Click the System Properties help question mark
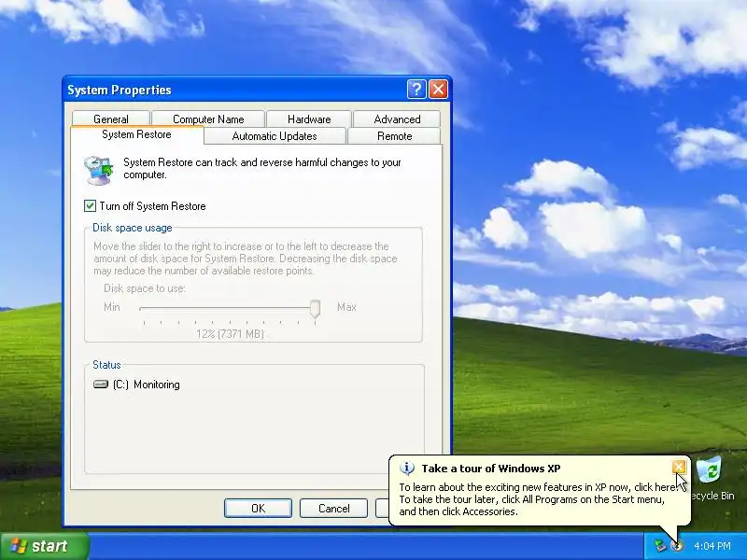This screenshot has height=560, width=747. click(x=416, y=89)
